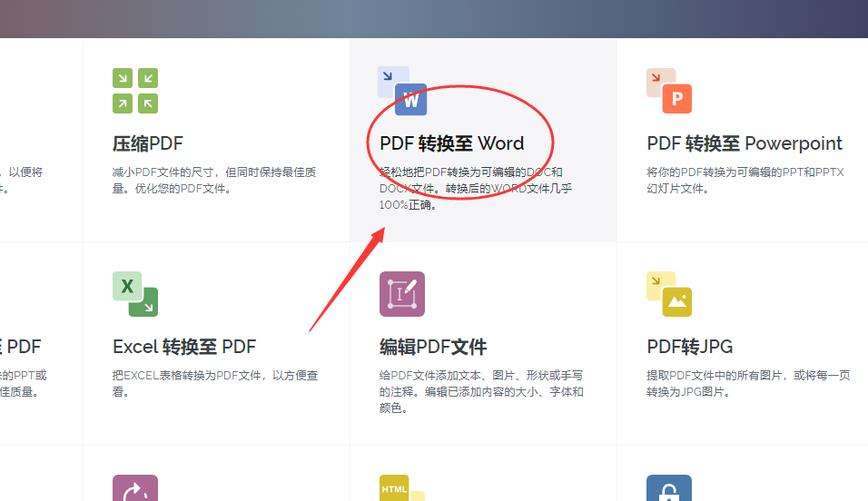Click description 把EXCEL表格转换为PDF文件
Image resolution: width=868 pixels, height=501 pixels.
click(x=215, y=383)
